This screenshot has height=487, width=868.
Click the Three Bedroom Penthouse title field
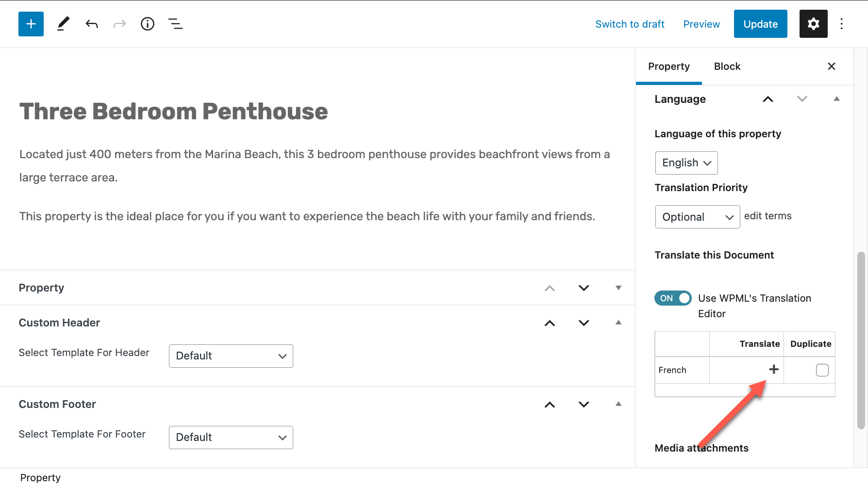174,111
